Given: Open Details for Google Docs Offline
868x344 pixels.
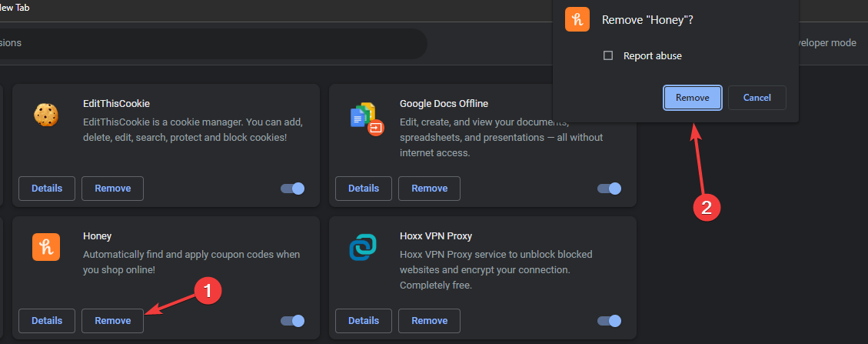Looking at the screenshot, I should pos(364,189).
